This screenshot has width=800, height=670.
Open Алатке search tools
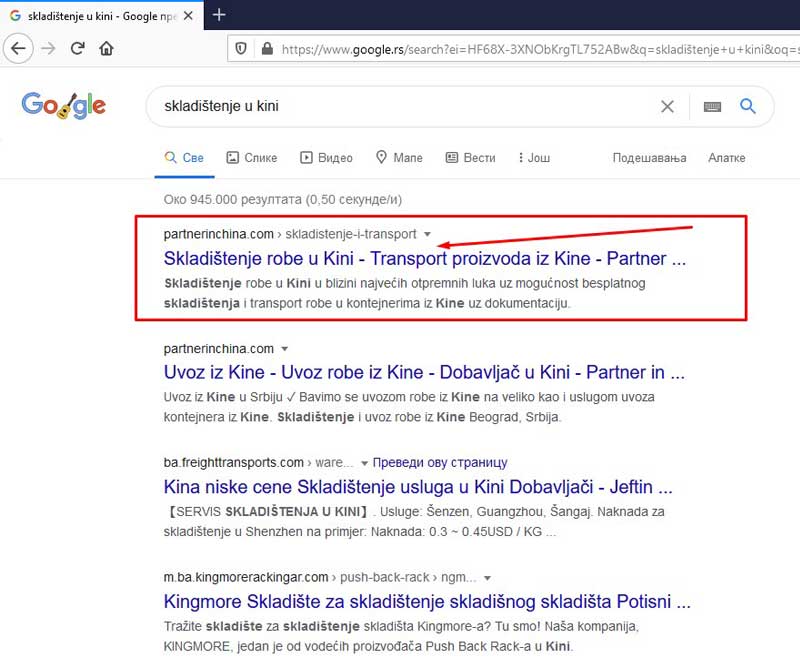727,158
